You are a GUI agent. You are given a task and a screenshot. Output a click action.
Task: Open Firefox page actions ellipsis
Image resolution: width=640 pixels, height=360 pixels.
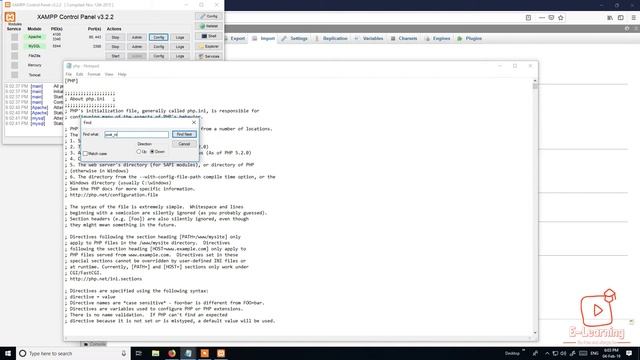tap(542, 18)
